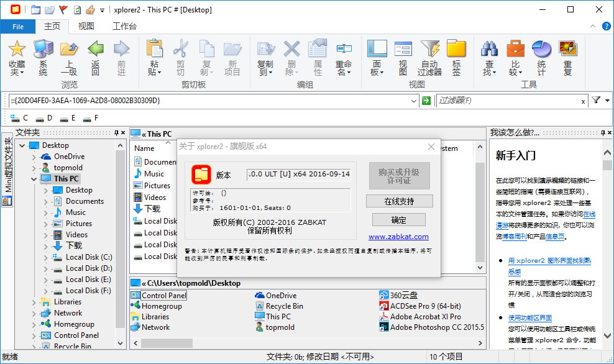Viewport: 614px width, 364px height.
Task: Close the 关于 xplorer2 dialog
Action: point(431,147)
